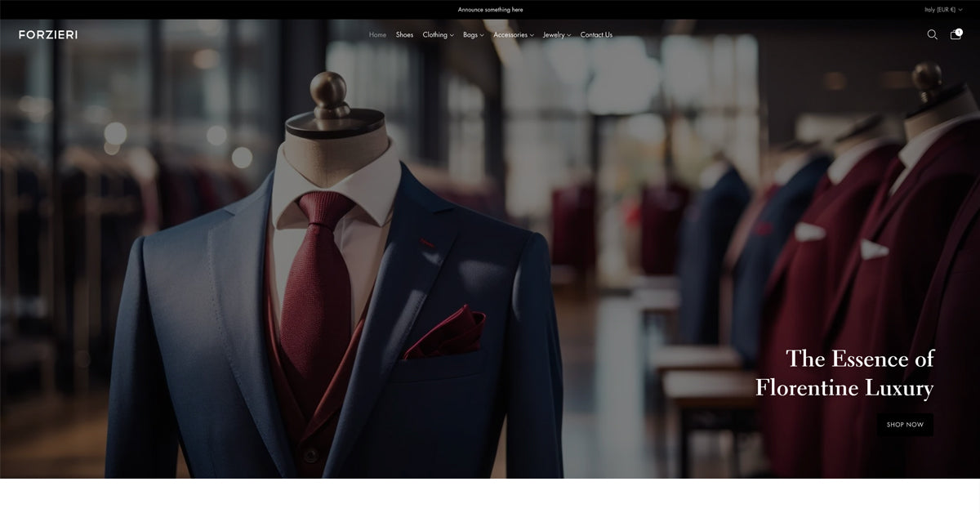The width and height of the screenshot is (980, 513).
Task: Click the 'Announce something here' banner text
Action: 490,10
